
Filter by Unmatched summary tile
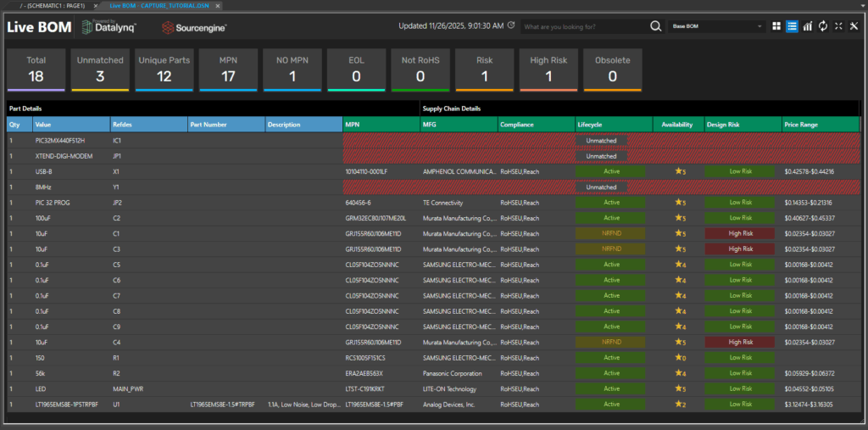tap(100, 69)
